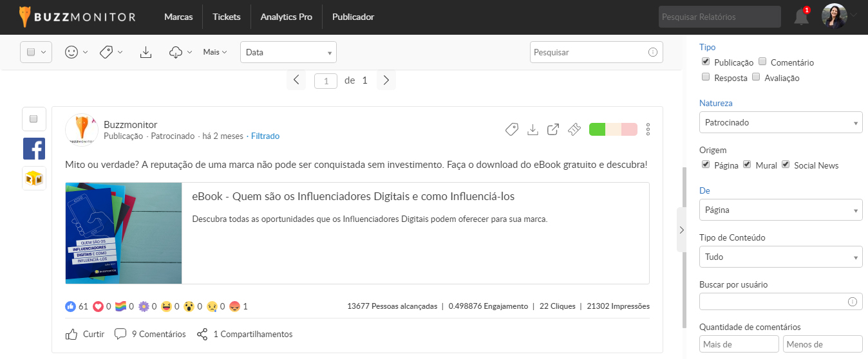Image resolution: width=868 pixels, height=359 pixels.
Task: Open the Tipo de Conteúdo dropdown
Action: 780,257
